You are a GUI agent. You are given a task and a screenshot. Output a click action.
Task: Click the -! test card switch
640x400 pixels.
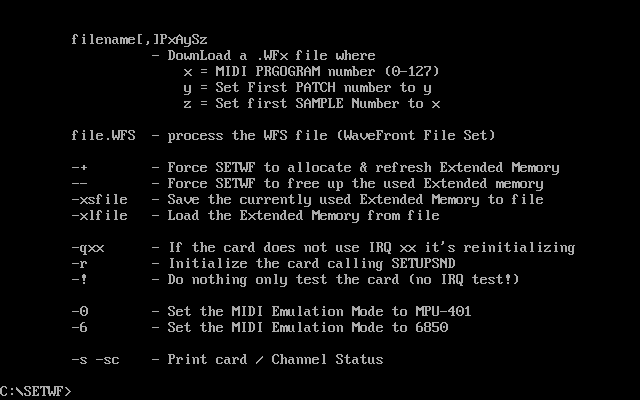[x=80, y=279]
